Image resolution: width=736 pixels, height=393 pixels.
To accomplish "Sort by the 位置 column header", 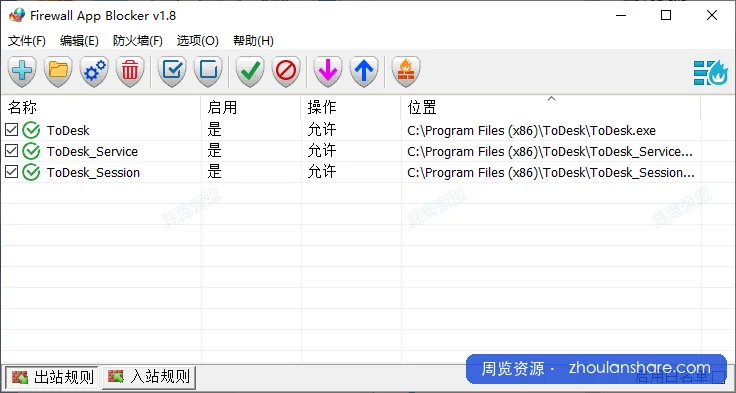I will [x=551, y=108].
